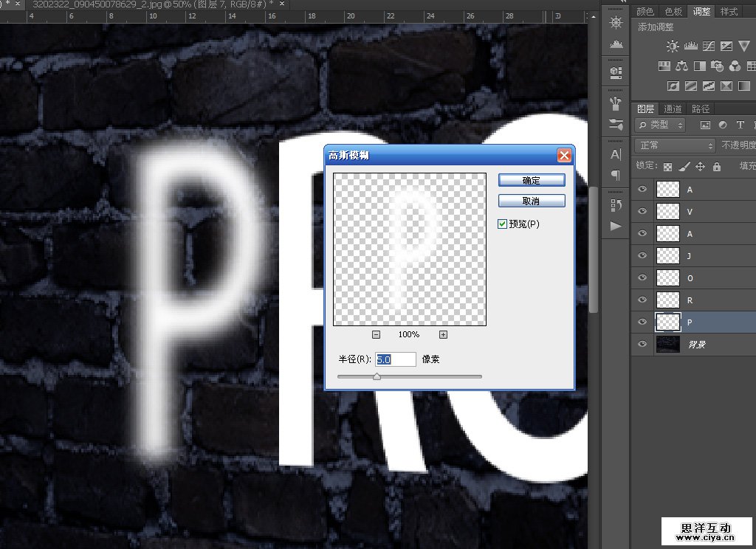
Task: Click the radius slider handle
Action: pyautogui.click(x=377, y=376)
